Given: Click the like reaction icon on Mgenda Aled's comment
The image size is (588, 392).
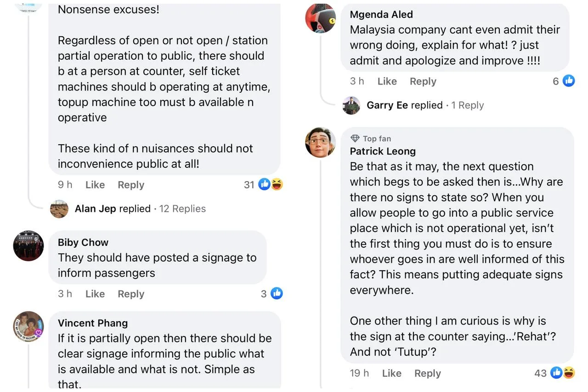Looking at the screenshot, I should tap(569, 81).
